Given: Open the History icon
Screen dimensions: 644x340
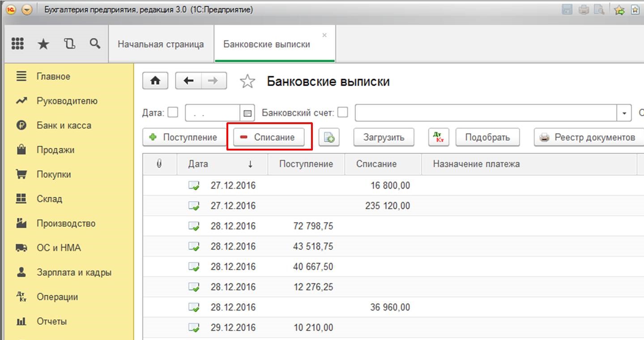Looking at the screenshot, I should [69, 43].
